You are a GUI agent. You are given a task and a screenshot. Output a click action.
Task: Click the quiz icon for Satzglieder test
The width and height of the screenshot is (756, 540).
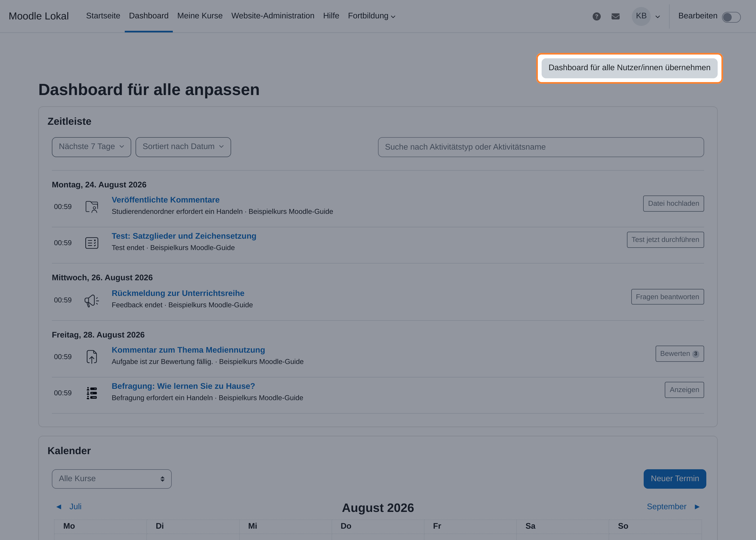[92, 243]
